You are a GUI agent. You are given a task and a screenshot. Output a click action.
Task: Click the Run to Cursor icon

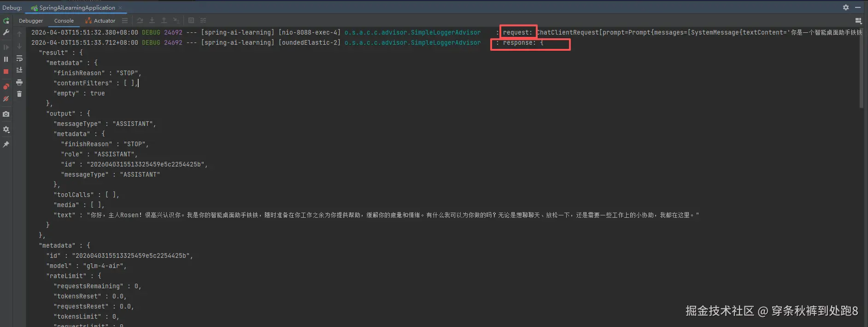(176, 20)
